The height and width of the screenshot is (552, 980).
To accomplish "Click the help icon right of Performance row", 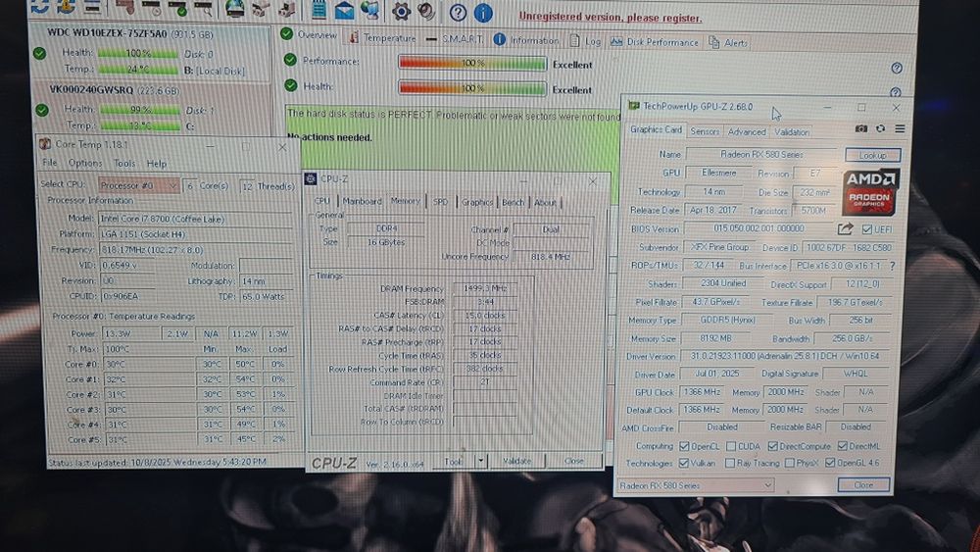I will [x=897, y=68].
